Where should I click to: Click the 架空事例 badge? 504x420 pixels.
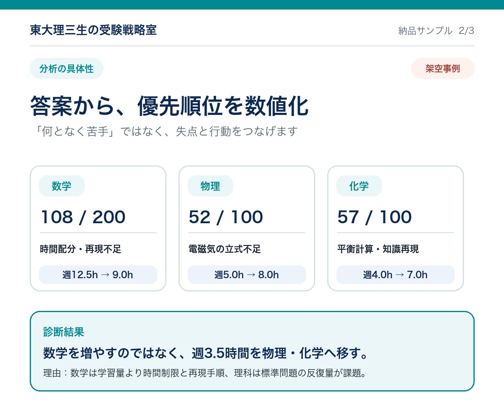(443, 69)
